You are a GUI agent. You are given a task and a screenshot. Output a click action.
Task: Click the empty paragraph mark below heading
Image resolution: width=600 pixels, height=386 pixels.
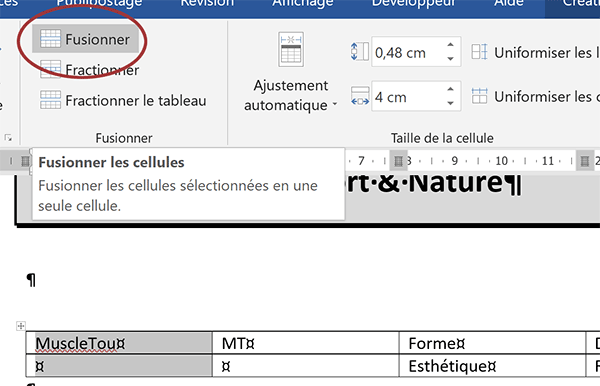click(31, 280)
